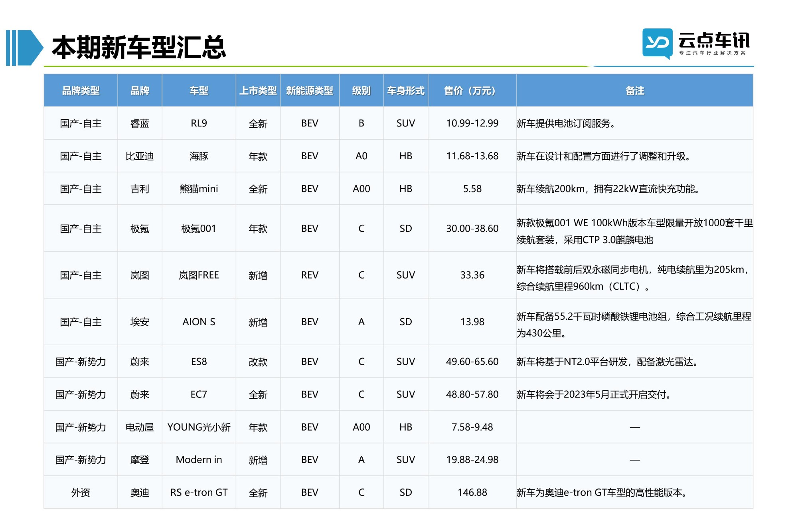Screen dimensions: 798x532
Task: Select the note mentioning CTP 3.0麒麟电池
Action: 635,231
